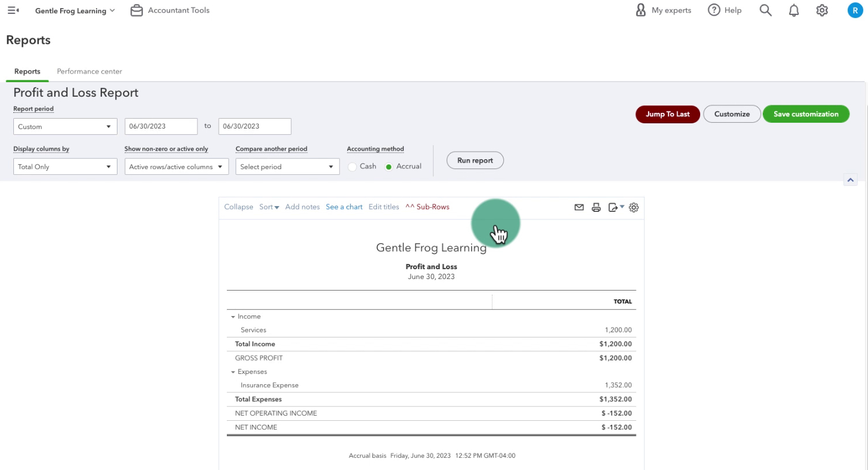Open the search magnifier icon

pos(766,10)
